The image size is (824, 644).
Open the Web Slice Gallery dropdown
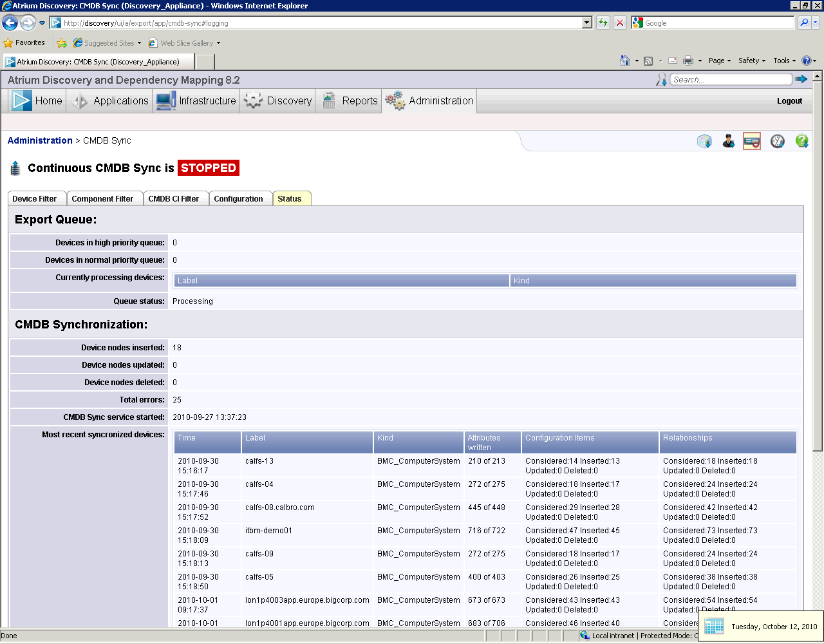[x=184, y=43]
